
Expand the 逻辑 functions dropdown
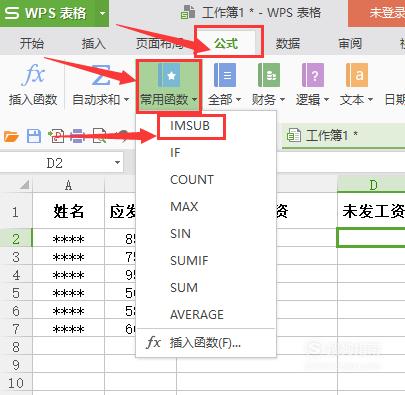[326, 100]
